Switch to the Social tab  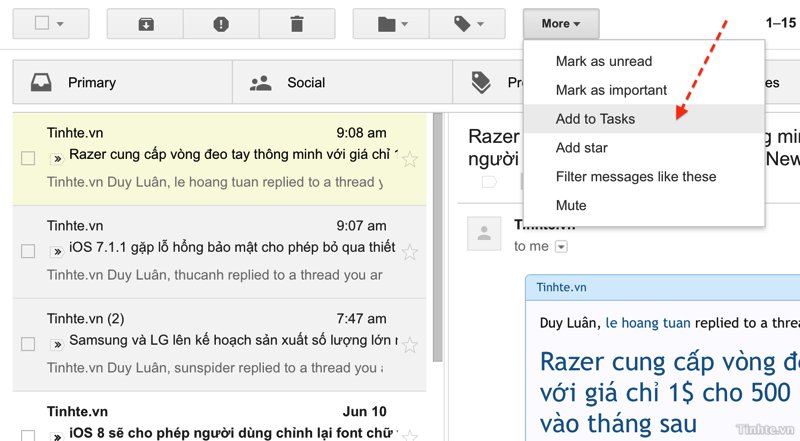tap(342, 82)
